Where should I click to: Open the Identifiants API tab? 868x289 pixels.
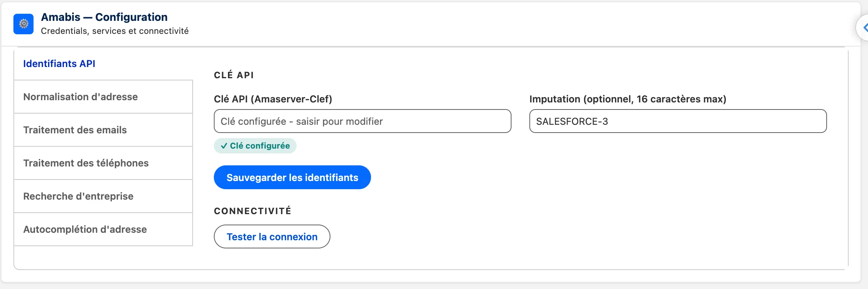(x=103, y=64)
